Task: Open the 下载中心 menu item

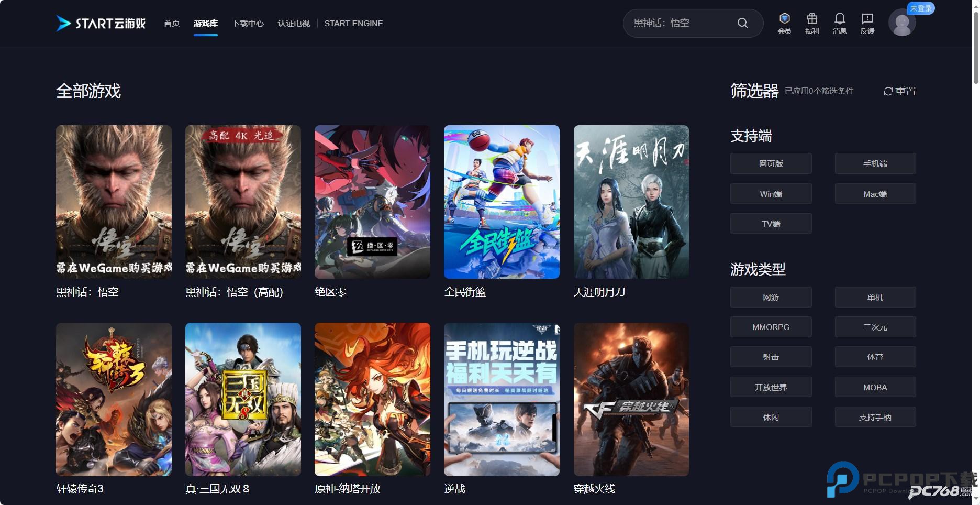Action: 248,23
